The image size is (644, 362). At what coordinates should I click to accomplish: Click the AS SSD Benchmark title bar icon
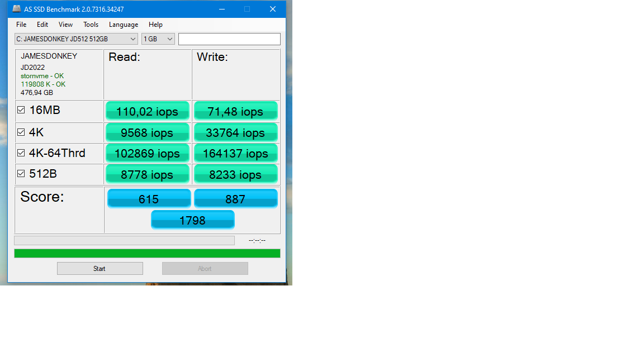point(16,8)
